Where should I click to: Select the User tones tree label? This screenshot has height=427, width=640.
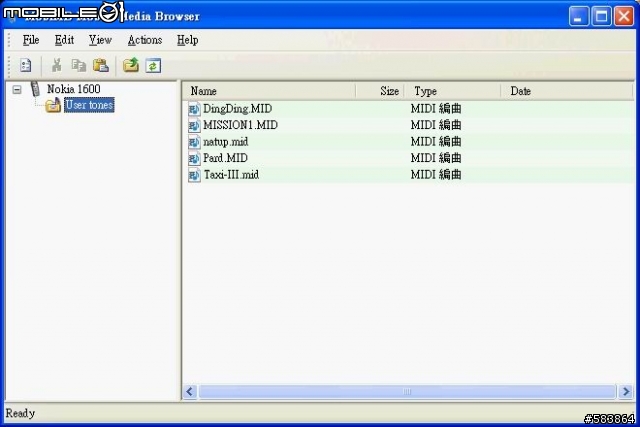(x=89, y=105)
